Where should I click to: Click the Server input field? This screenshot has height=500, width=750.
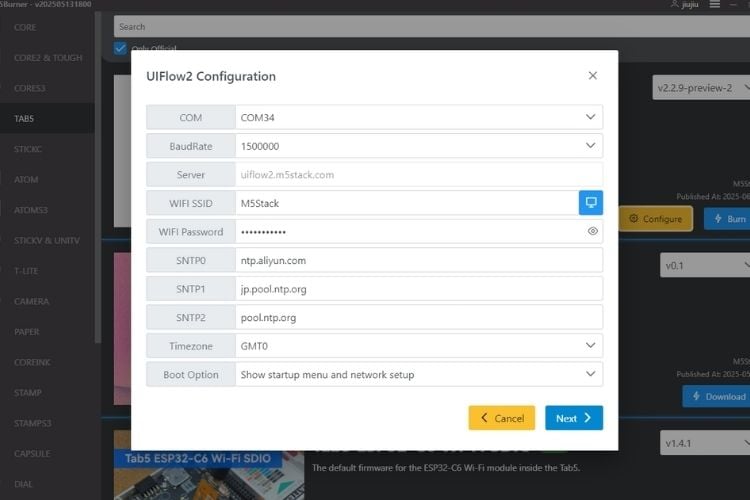coord(419,175)
